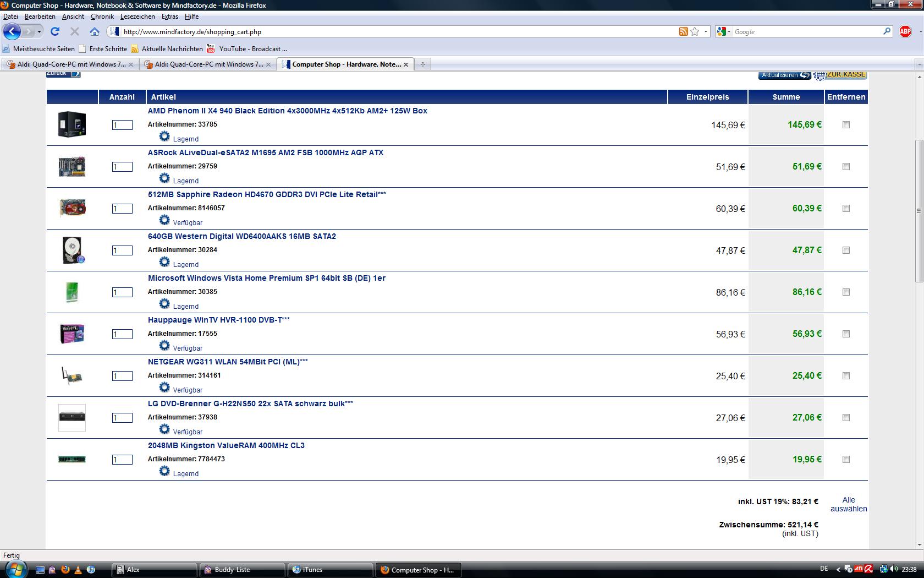
Task: Open Hauppauge WinTV card thumbnail
Action: click(72, 334)
